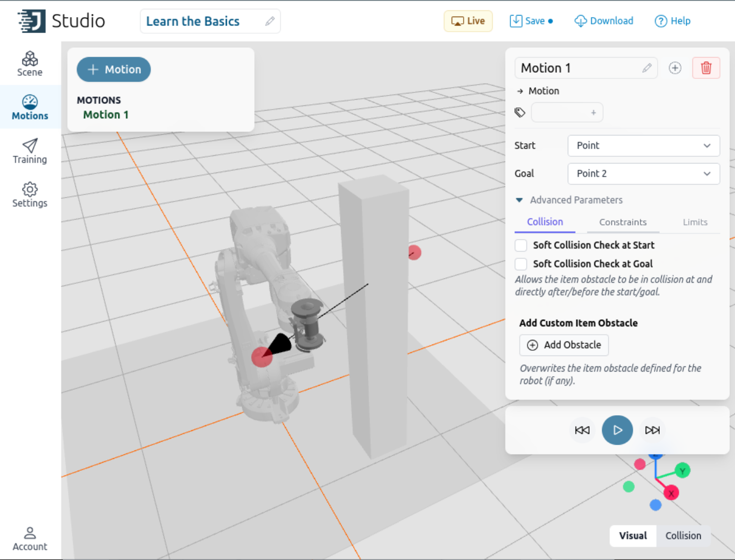Open the Goal Point 2 dropdown
This screenshot has width=735, height=560.
(x=644, y=174)
